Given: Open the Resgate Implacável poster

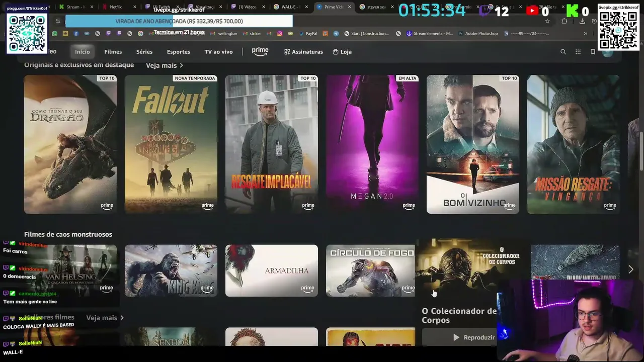Looking at the screenshot, I should (272, 144).
